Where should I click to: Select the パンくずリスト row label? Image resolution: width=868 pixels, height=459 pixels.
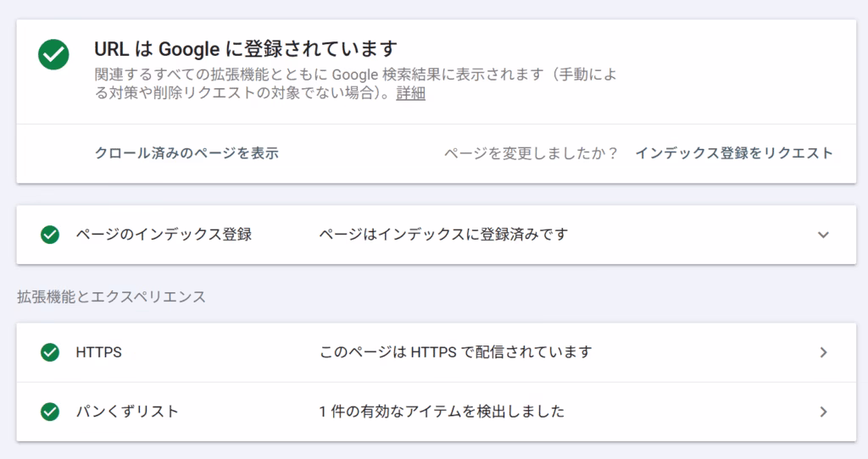[x=127, y=412]
